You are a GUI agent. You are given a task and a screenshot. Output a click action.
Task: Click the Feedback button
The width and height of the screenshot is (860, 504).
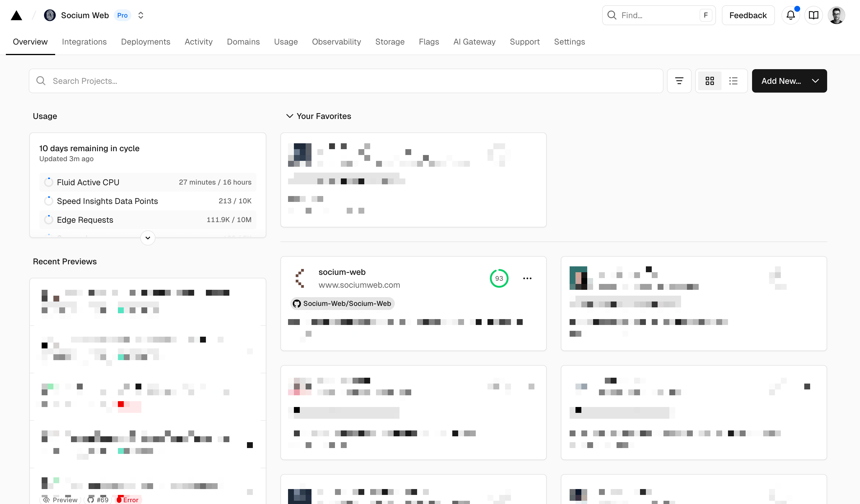click(748, 15)
